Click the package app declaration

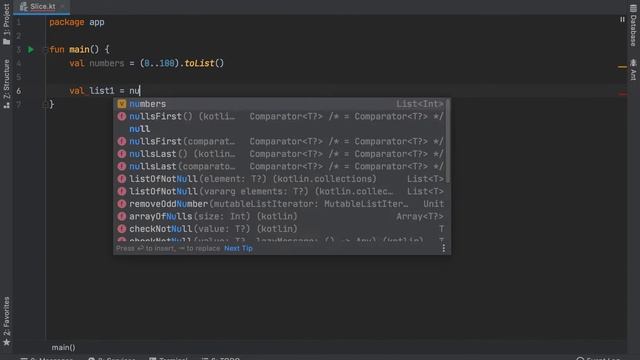coord(77,22)
